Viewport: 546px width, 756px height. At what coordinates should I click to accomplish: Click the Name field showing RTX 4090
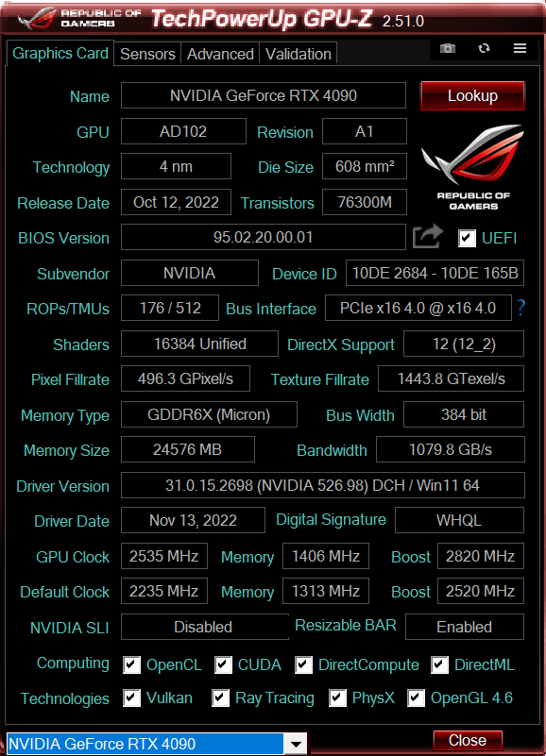coord(264,95)
